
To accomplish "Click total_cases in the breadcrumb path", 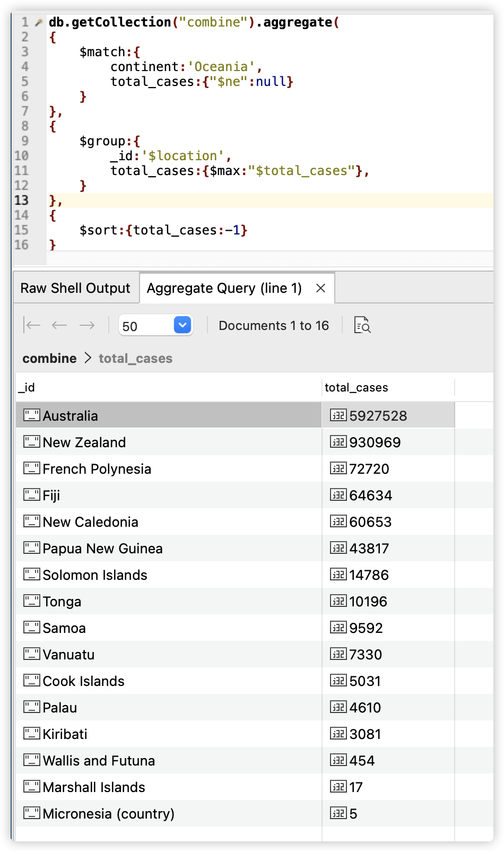I will [135, 359].
